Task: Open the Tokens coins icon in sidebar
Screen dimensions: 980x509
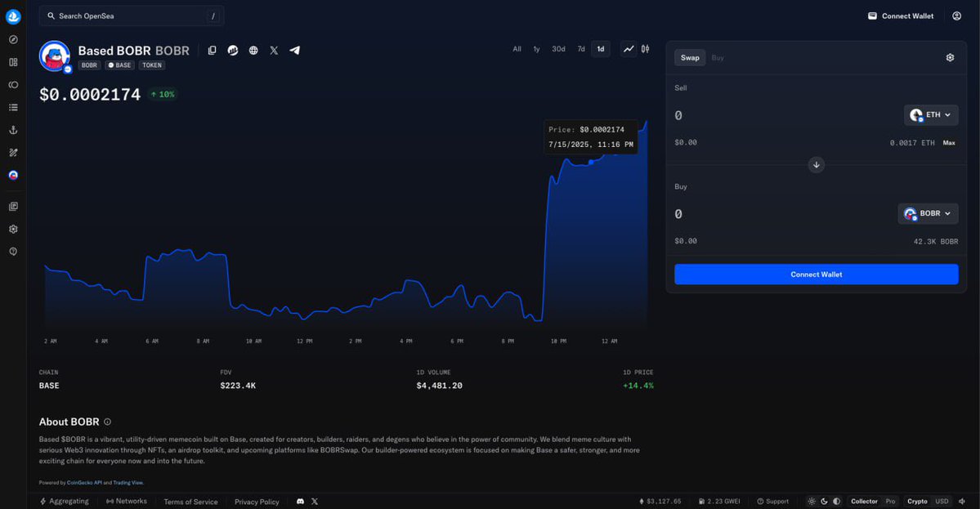Action: [x=13, y=85]
